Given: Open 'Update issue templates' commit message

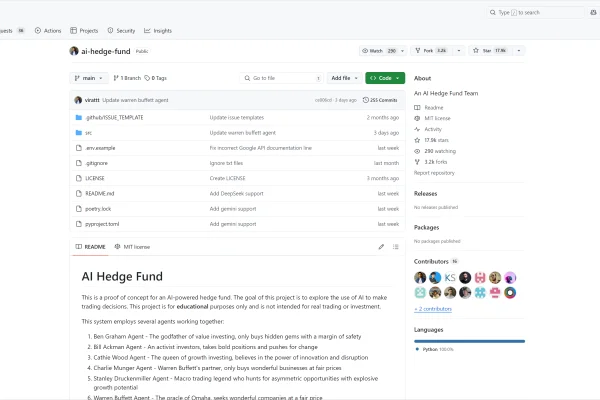Looking at the screenshot, I should click(x=237, y=118).
